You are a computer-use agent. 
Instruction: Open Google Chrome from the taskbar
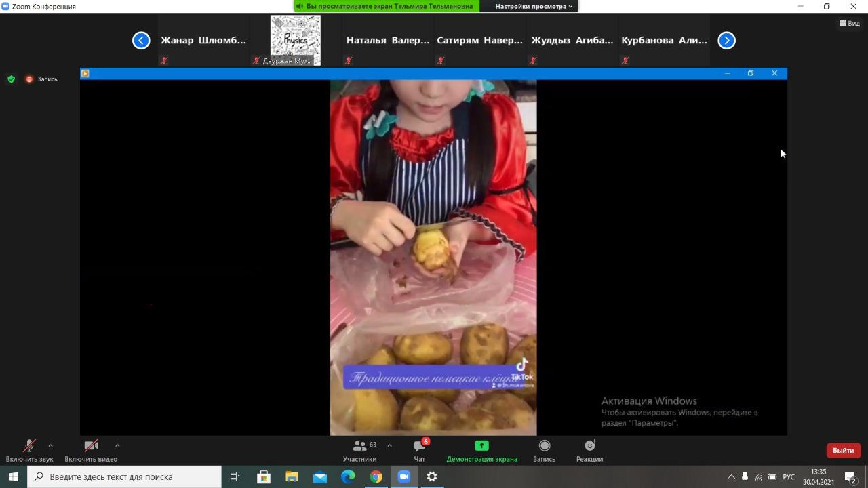pos(376,476)
